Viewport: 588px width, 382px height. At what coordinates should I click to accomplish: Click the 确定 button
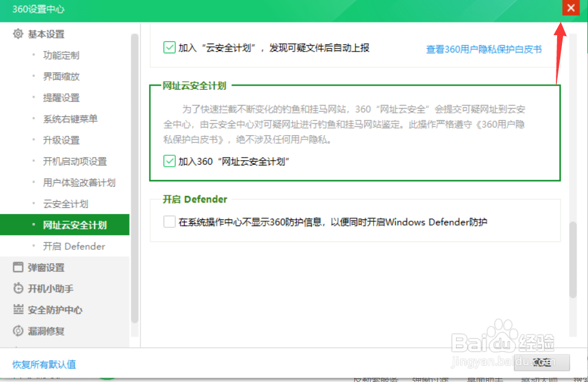click(542, 362)
